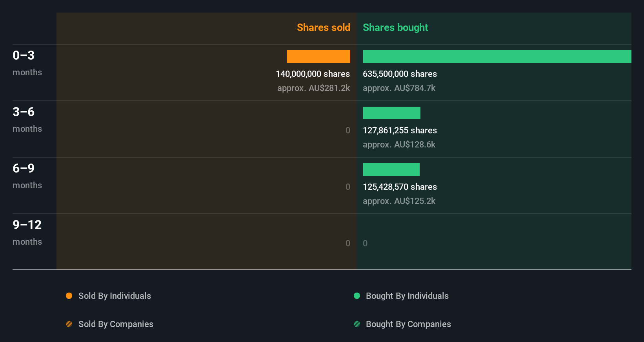The image size is (644, 342).
Task: Click the 3–6 months row label
Action: [27, 120]
